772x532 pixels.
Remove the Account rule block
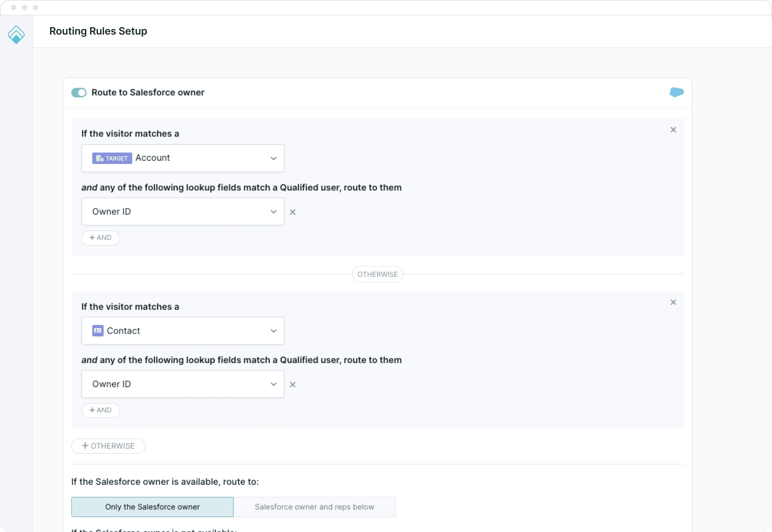point(673,130)
